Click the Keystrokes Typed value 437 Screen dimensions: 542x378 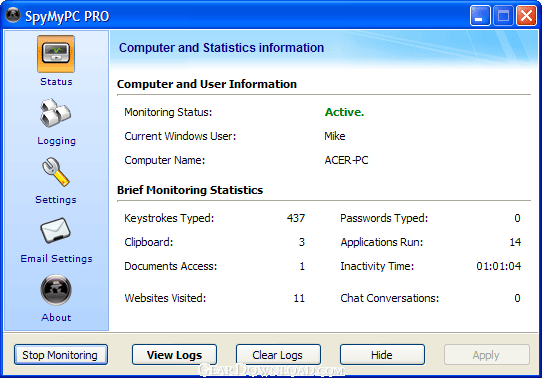(x=296, y=218)
